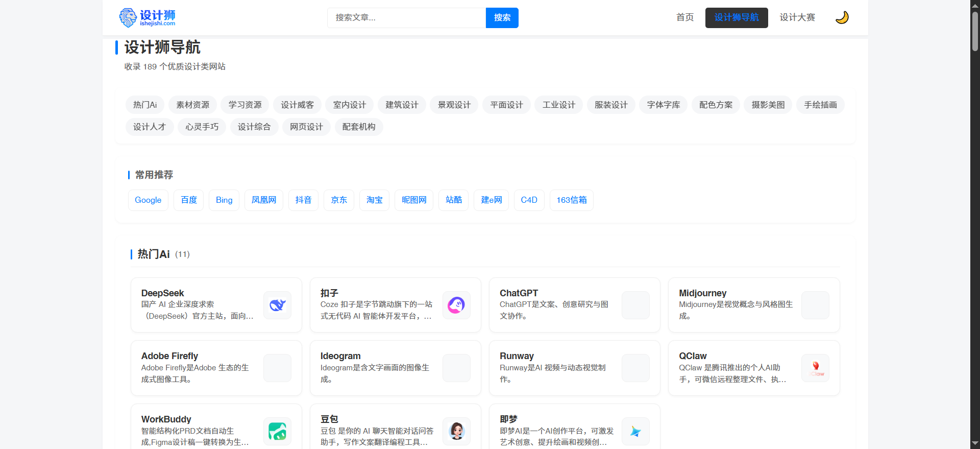Click the blue 搜索 button
Screen dimensions: 980x449
click(502, 18)
